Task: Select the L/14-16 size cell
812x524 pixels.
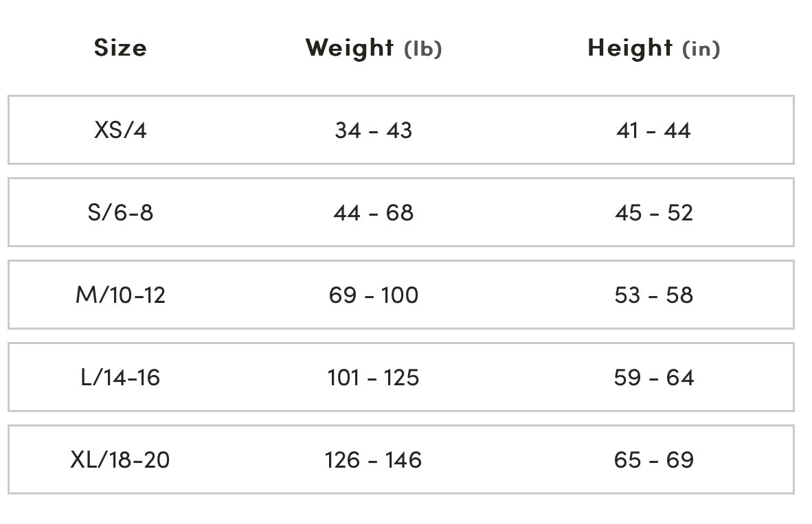Action: [x=120, y=377]
